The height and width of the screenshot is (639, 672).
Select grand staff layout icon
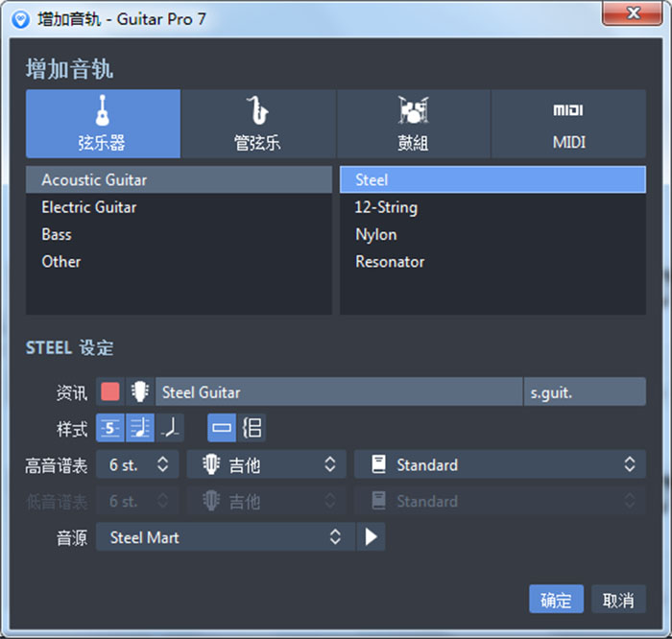pyautogui.click(x=252, y=428)
